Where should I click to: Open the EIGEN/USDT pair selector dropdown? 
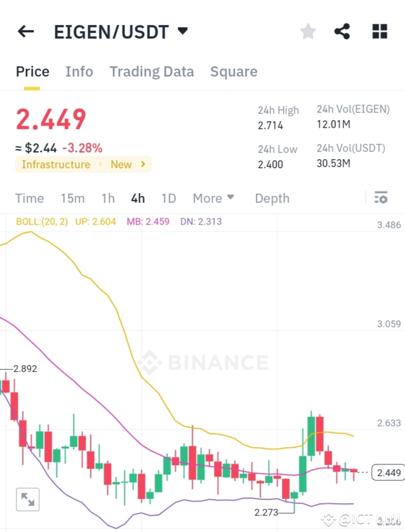[182, 31]
